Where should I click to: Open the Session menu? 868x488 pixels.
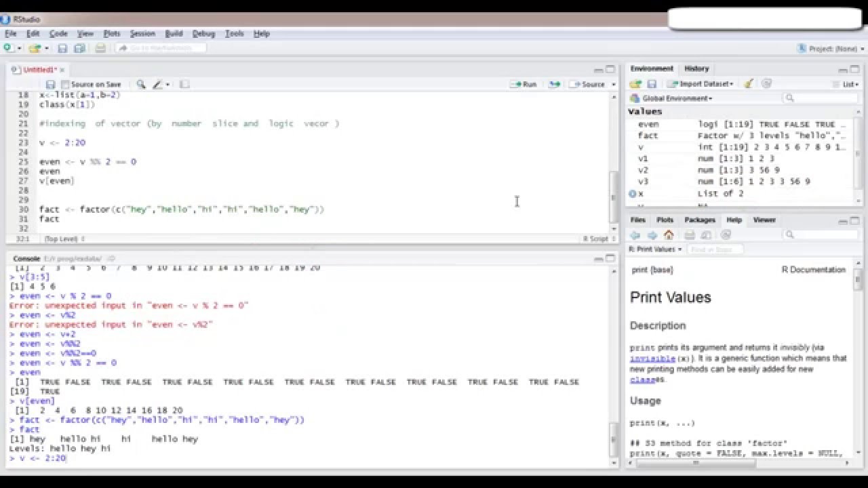(x=142, y=33)
